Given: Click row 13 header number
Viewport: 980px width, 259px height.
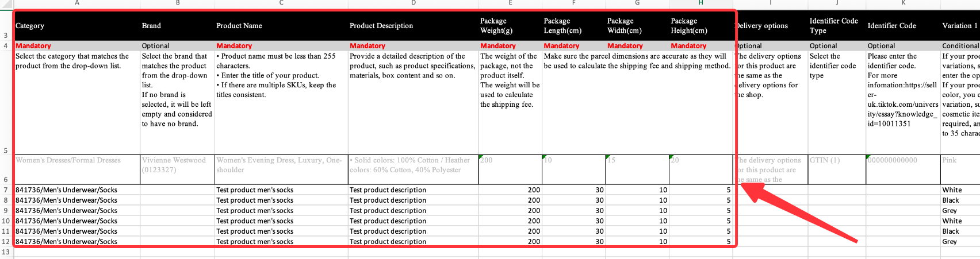Looking at the screenshot, I should pyautogui.click(x=6, y=252).
